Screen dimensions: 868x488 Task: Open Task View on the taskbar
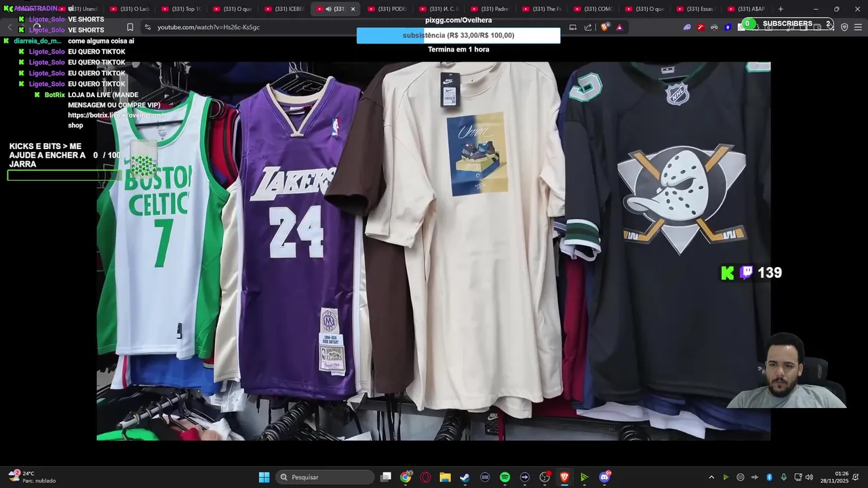[x=386, y=477]
